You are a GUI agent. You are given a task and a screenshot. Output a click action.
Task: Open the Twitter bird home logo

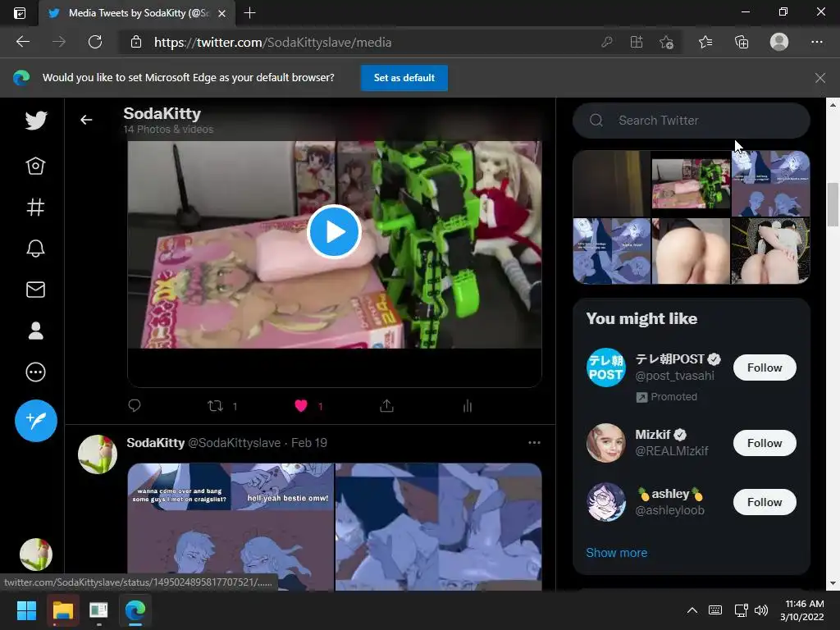coord(36,120)
